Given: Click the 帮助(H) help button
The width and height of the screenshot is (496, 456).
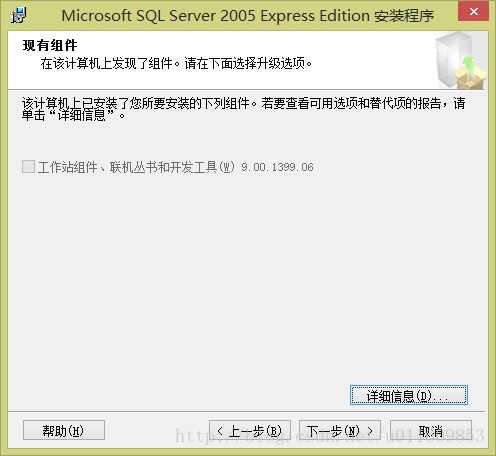Looking at the screenshot, I should coord(64,430).
